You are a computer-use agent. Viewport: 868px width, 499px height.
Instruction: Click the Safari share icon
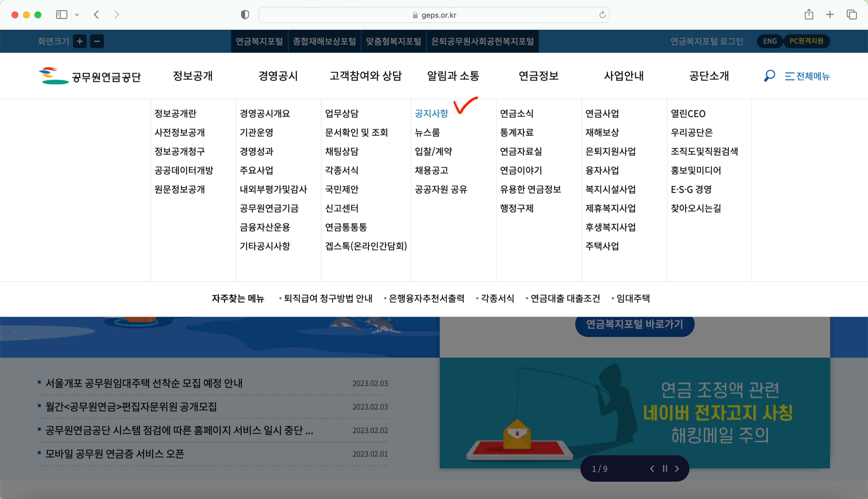[x=809, y=15]
